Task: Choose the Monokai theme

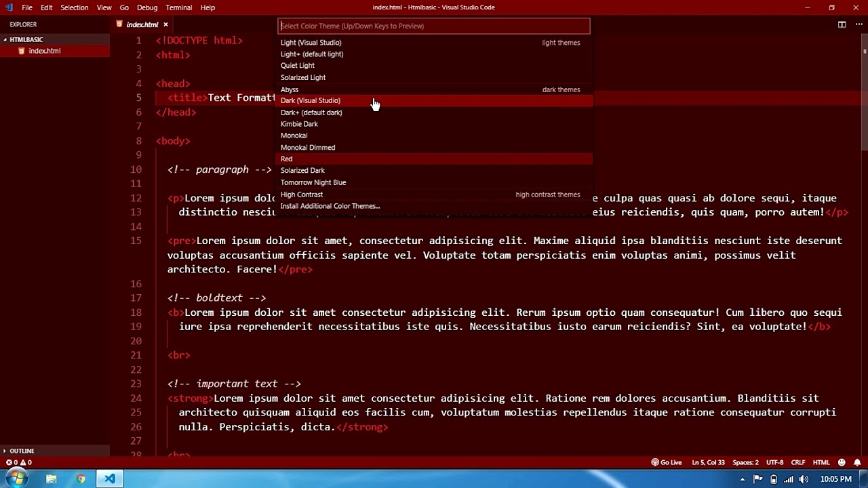Action: coord(435,136)
